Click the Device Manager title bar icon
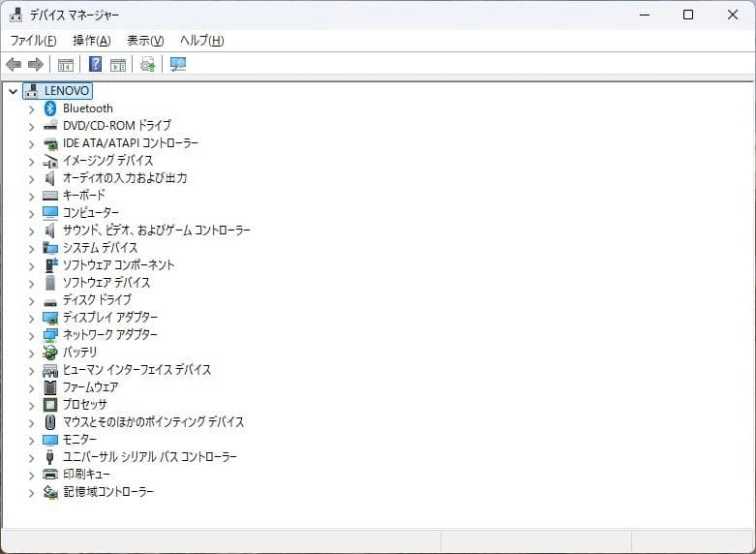The height and width of the screenshot is (554, 756). pos(15,15)
